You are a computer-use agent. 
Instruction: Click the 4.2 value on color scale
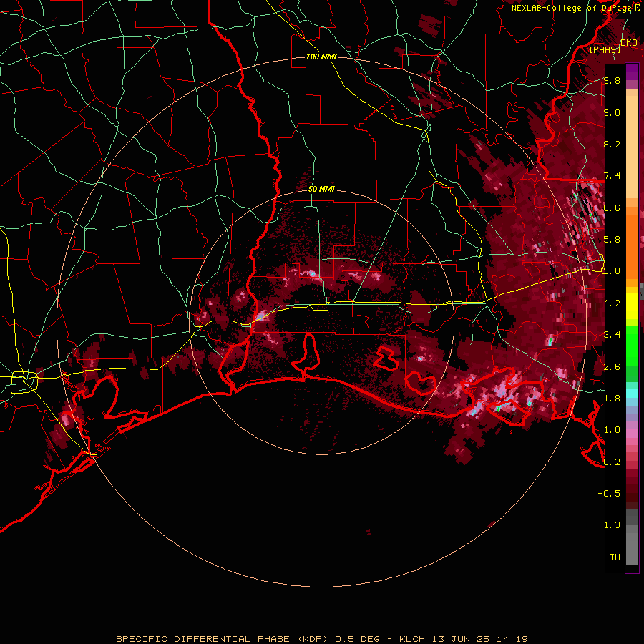click(612, 303)
